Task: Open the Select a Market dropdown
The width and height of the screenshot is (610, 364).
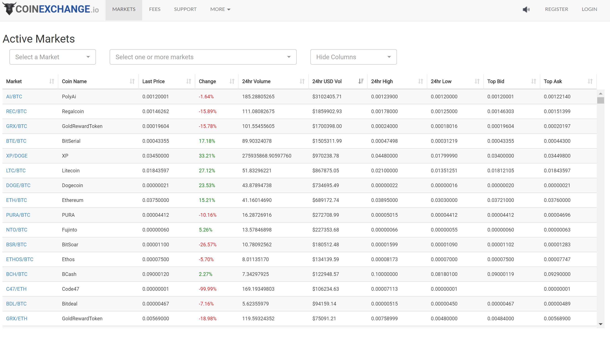Action: pyautogui.click(x=53, y=57)
